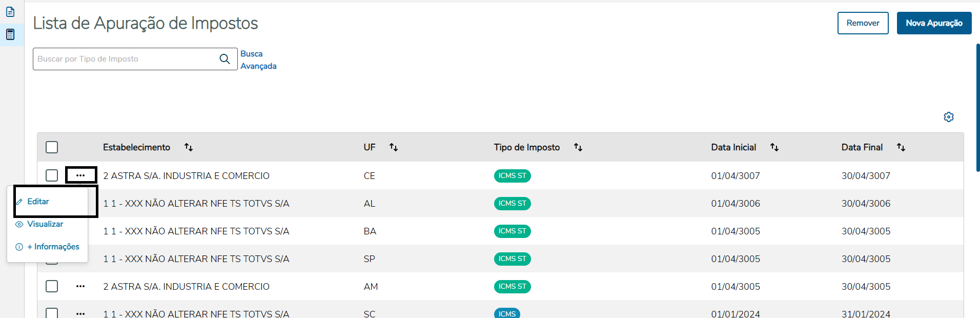Open the Busca Avançada link
Screen dimensions: 980x318
(x=258, y=60)
